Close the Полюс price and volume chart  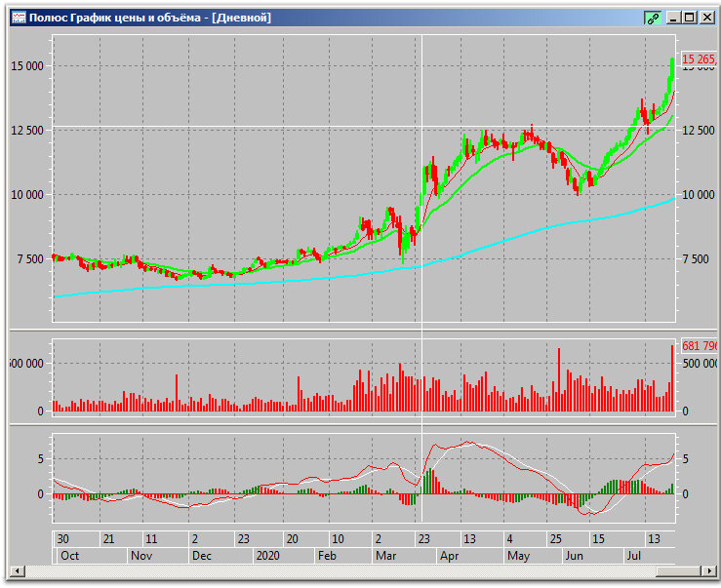pyautogui.click(x=706, y=18)
